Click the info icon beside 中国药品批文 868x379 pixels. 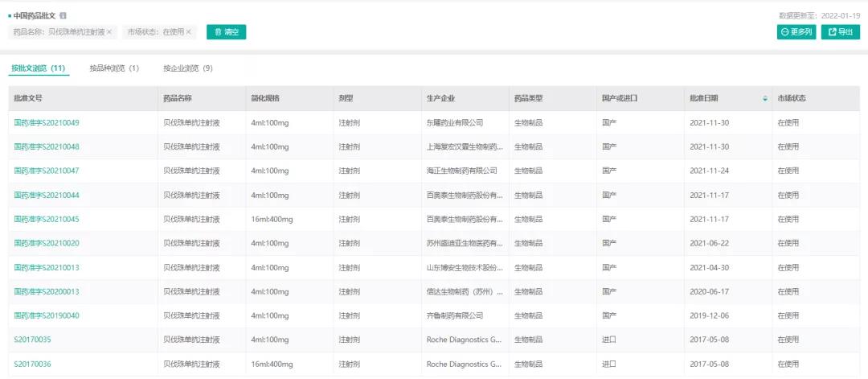[63, 15]
